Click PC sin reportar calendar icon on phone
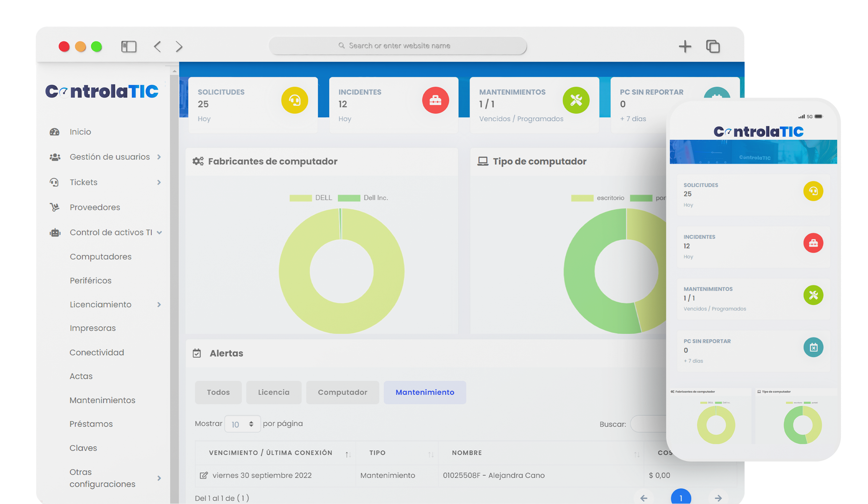This screenshot has width=868, height=504. click(x=813, y=347)
